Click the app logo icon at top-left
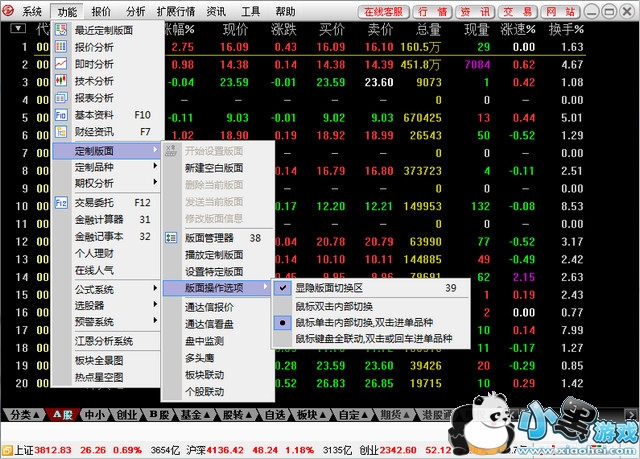 8,11
